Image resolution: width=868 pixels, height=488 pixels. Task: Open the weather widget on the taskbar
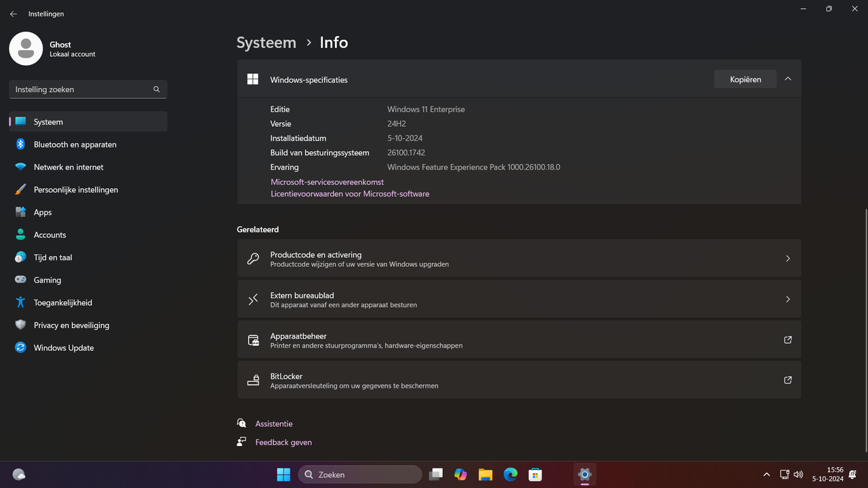click(19, 474)
